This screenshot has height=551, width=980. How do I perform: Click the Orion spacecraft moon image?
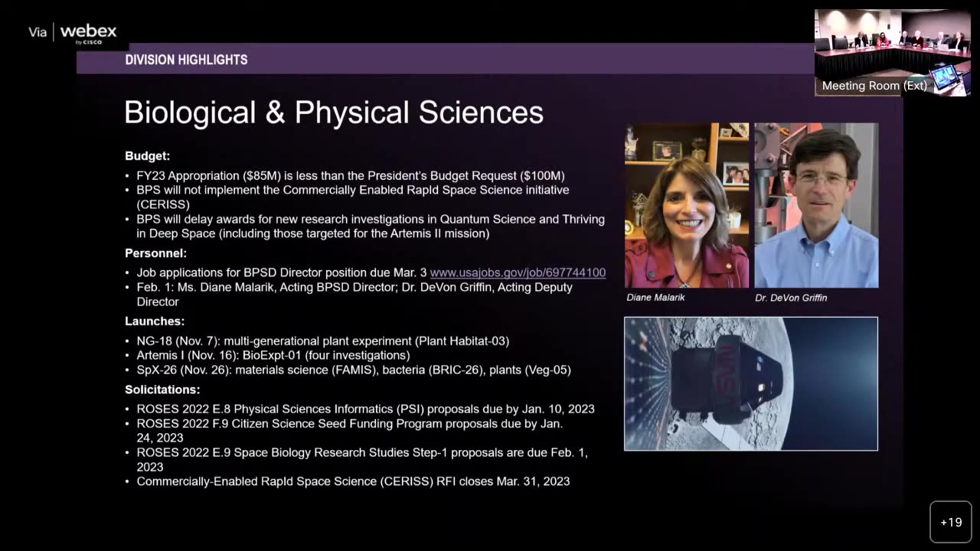tap(751, 383)
